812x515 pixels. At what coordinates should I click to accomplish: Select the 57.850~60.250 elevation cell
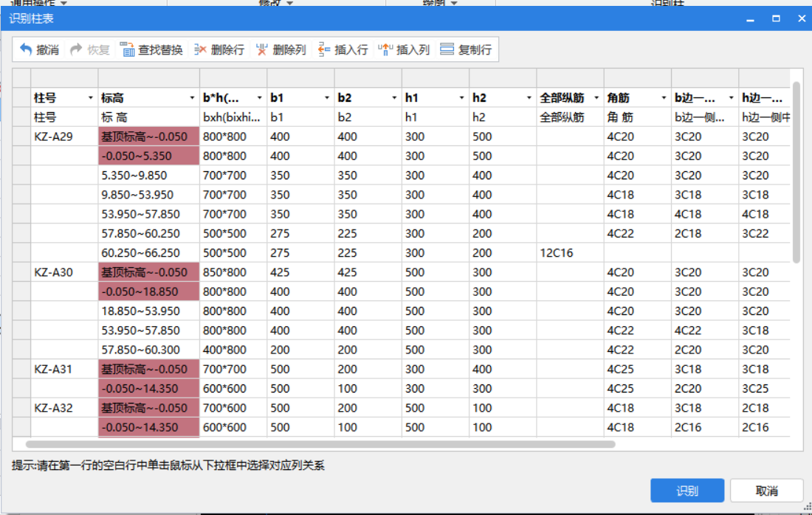[x=148, y=233]
